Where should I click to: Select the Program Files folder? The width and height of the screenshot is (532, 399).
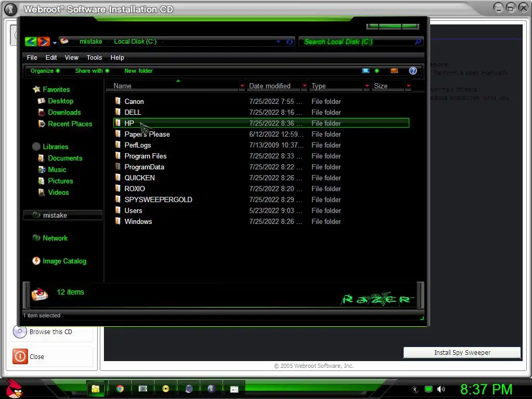click(145, 156)
